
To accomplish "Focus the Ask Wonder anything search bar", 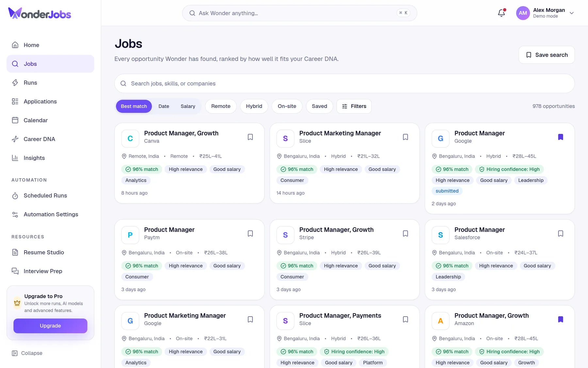I will point(300,13).
